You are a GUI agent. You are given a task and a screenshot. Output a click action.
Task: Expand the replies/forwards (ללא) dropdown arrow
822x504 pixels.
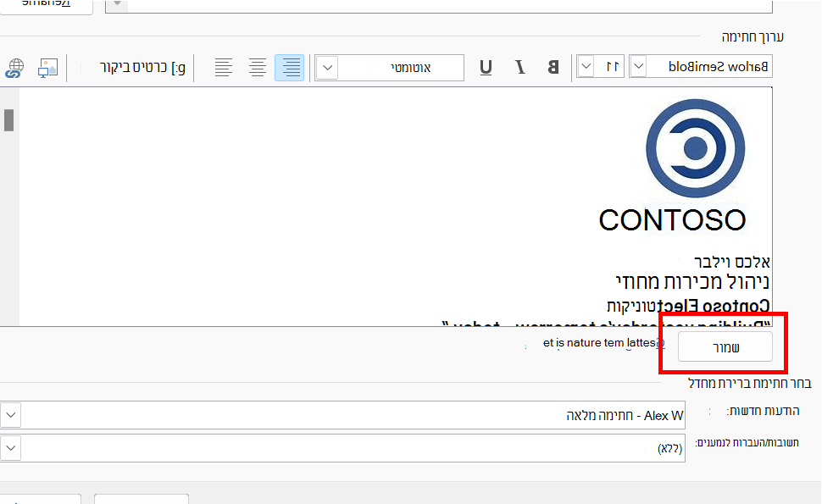(10, 448)
